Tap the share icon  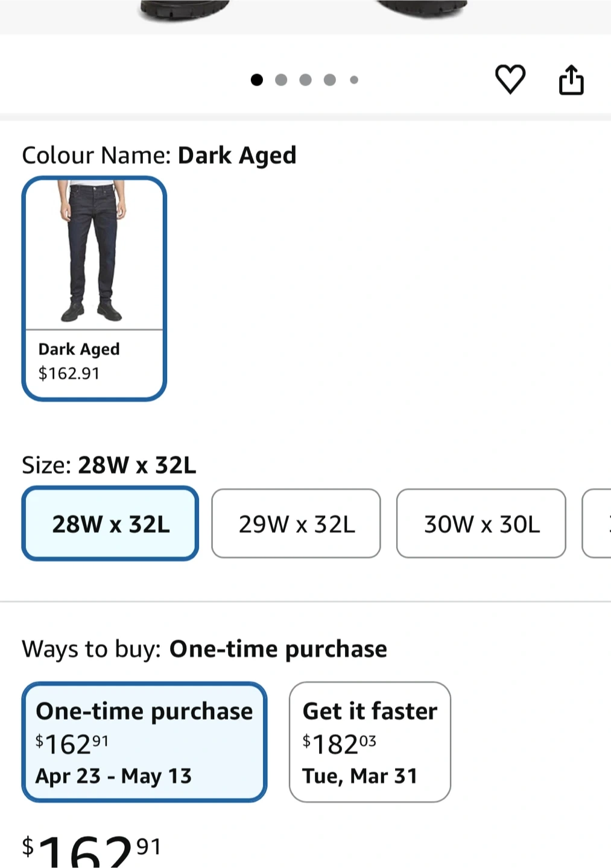571,80
